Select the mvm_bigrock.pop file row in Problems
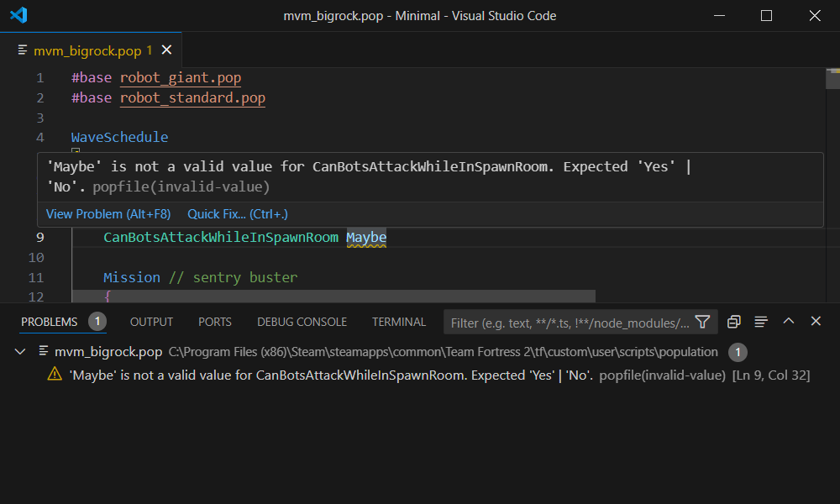Viewport: 840px width, 504px height. pyautogui.click(x=420, y=352)
